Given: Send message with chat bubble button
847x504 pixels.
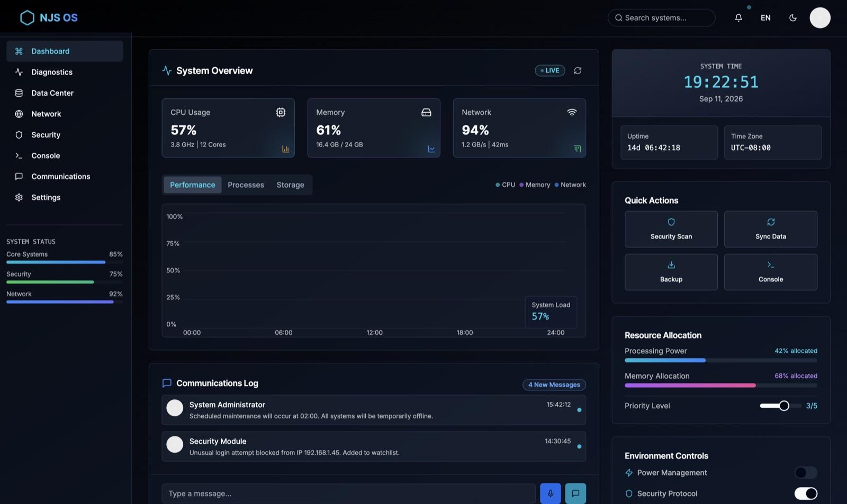Looking at the screenshot, I should (575, 493).
